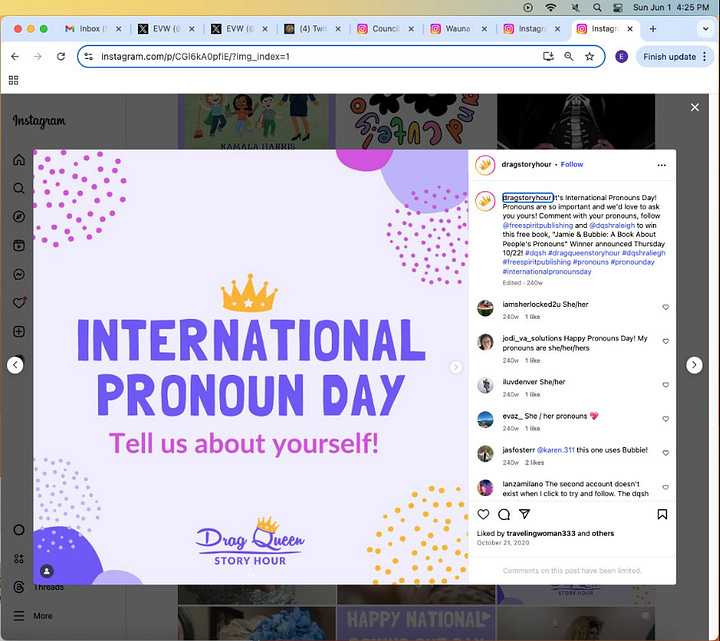Image resolution: width=720 pixels, height=641 pixels.
Task: Open a new browser tab
Action: tap(652, 28)
